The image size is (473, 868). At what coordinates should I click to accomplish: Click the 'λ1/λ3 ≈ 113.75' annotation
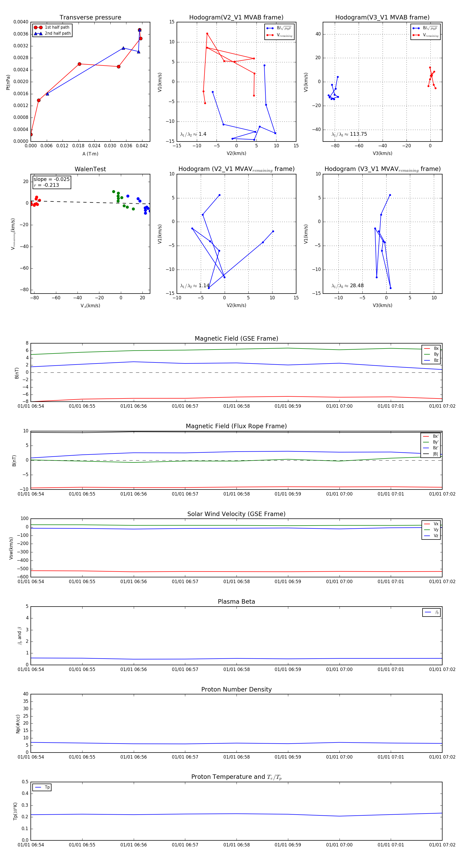point(349,134)
